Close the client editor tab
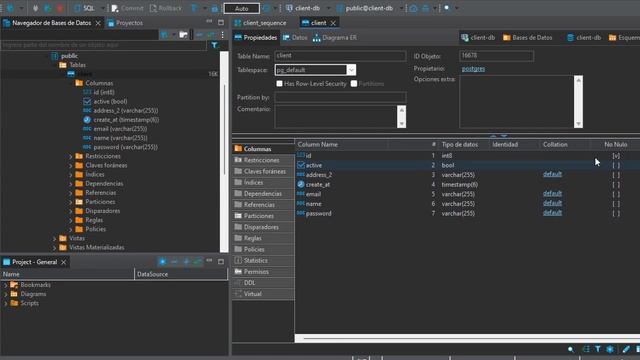Image resolution: width=640 pixels, height=360 pixels. click(333, 23)
